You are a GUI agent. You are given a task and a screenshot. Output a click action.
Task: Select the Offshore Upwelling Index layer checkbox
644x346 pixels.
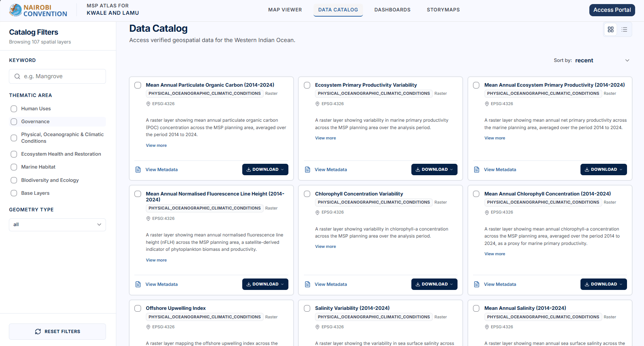pyautogui.click(x=138, y=308)
